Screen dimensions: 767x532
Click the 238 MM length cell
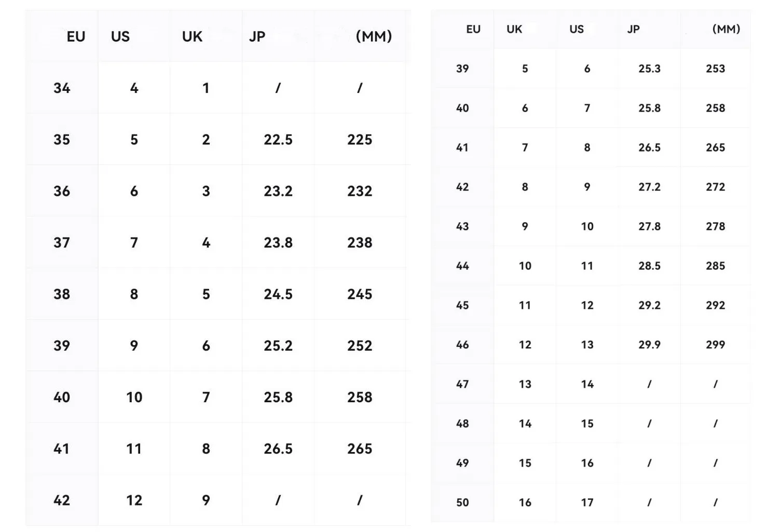360,242
